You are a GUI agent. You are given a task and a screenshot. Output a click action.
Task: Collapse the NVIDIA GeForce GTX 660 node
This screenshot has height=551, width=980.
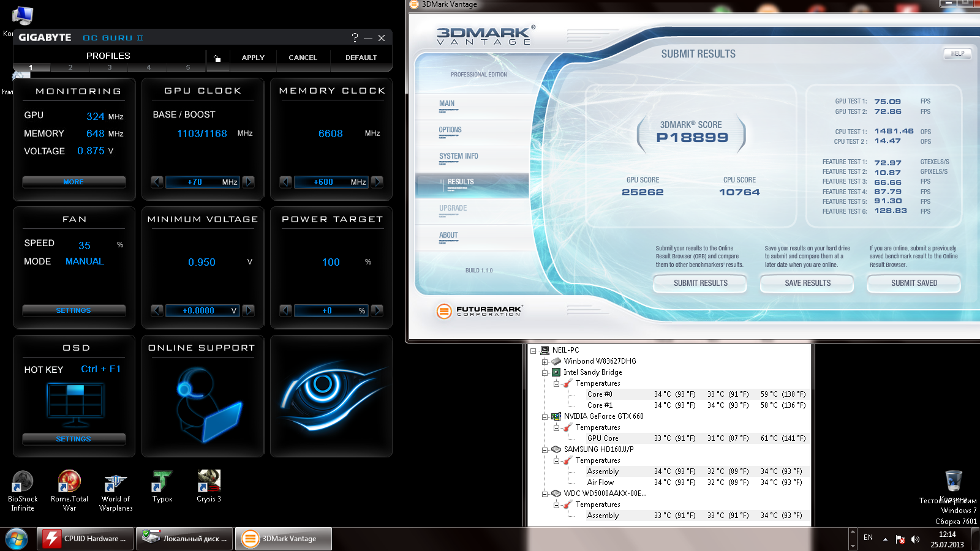point(545,417)
